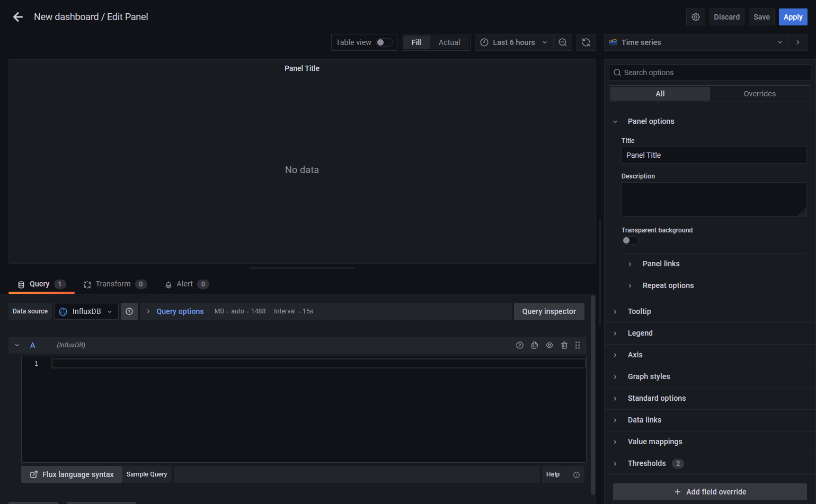
Task: Delete query A with the trash icon
Action: click(x=564, y=345)
